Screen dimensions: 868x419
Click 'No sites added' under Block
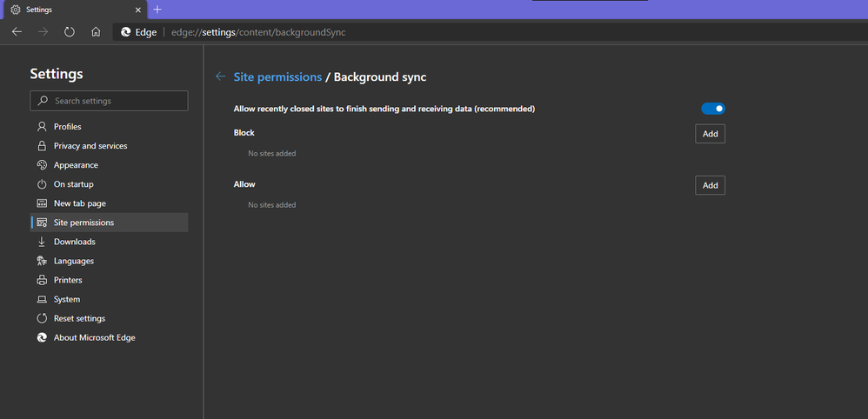coord(272,153)
